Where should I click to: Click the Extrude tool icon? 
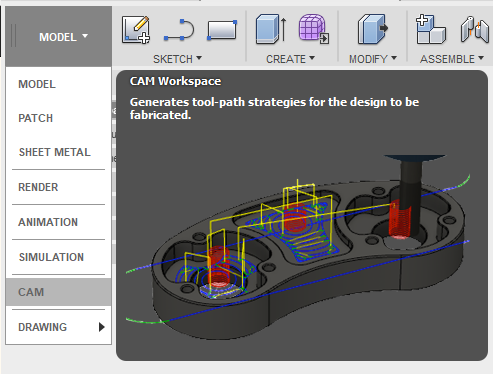click(271, 29)
